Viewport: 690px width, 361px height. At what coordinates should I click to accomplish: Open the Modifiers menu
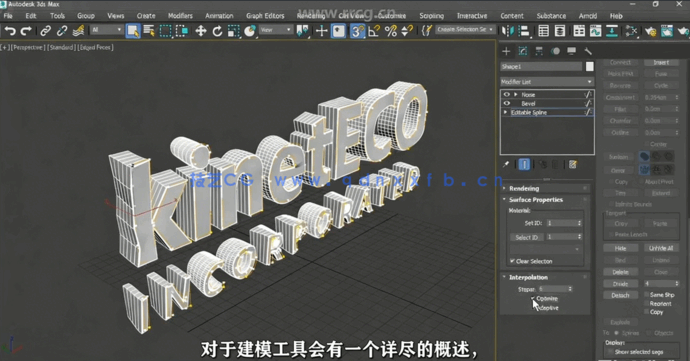(180, 15)
